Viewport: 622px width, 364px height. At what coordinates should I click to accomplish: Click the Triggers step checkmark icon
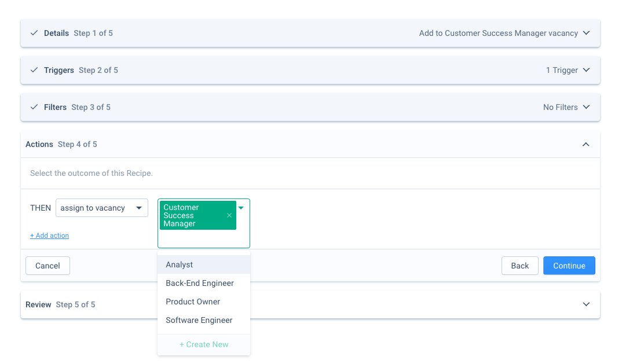34,70
